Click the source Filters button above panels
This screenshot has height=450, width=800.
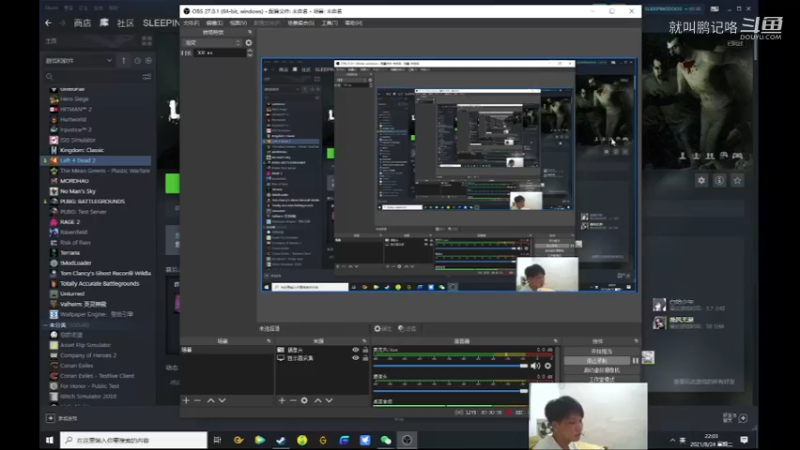(x=407, y=329)
